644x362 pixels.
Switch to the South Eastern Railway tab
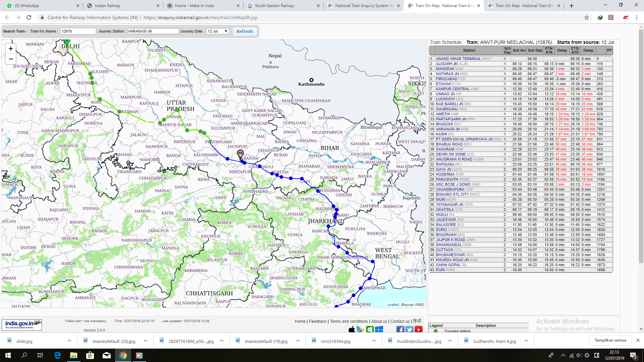point(274,6)
